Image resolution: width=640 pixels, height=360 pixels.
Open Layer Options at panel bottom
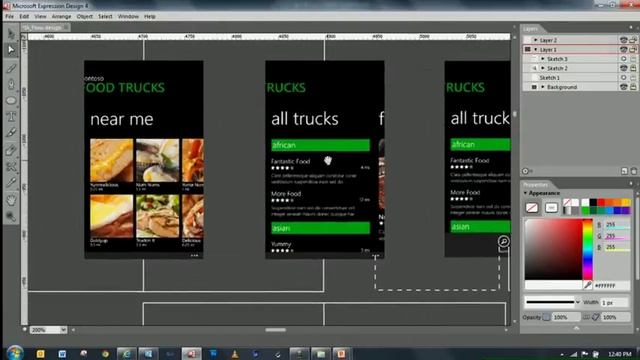tap(526, 171)
